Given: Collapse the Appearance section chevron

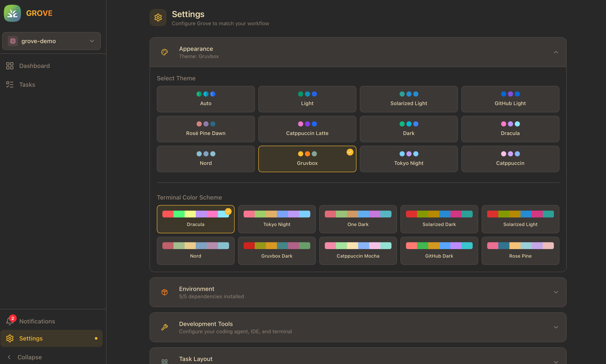Looking at the screenshot, I should click(556, 52).
